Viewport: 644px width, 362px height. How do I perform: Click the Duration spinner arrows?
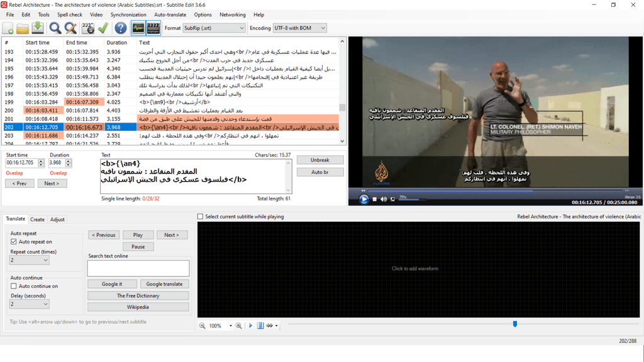coord(68,163)
